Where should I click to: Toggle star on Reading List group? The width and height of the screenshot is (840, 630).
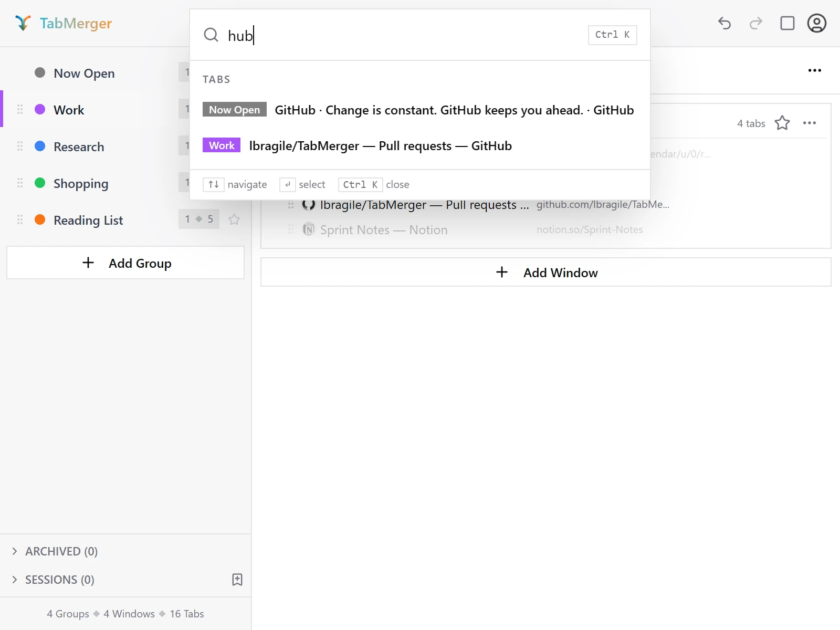click(234, 219)
